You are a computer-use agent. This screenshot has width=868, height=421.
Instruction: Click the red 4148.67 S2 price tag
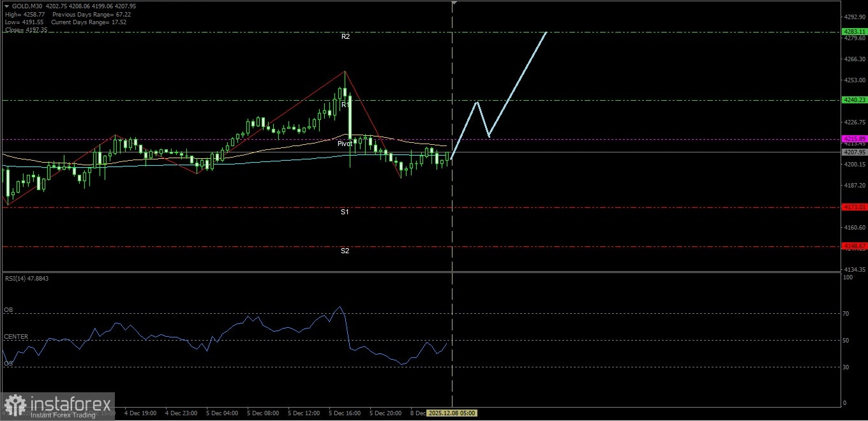pos(854,246)
